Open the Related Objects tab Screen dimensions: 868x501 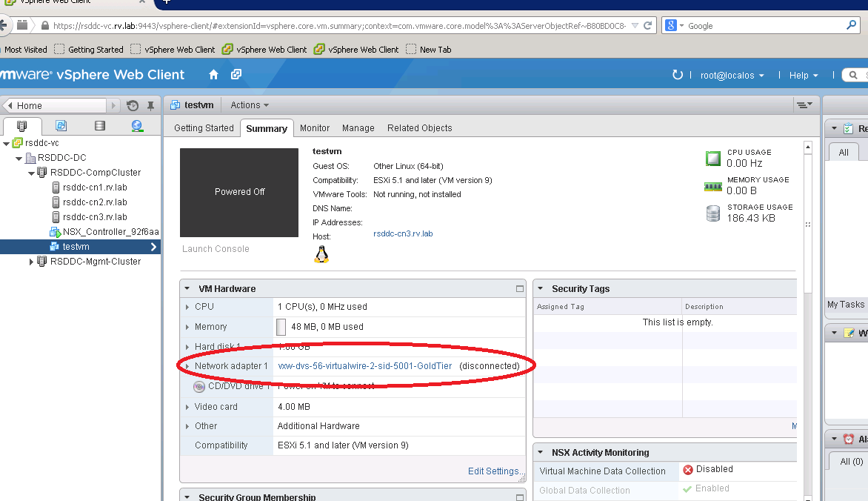[x=419, y=128]
